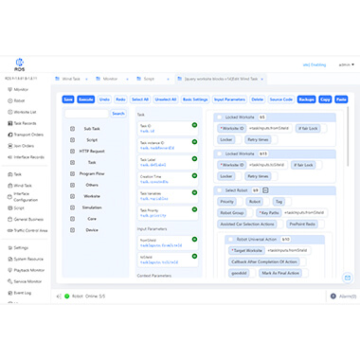Click the Execute button

(x=86, y=99)
